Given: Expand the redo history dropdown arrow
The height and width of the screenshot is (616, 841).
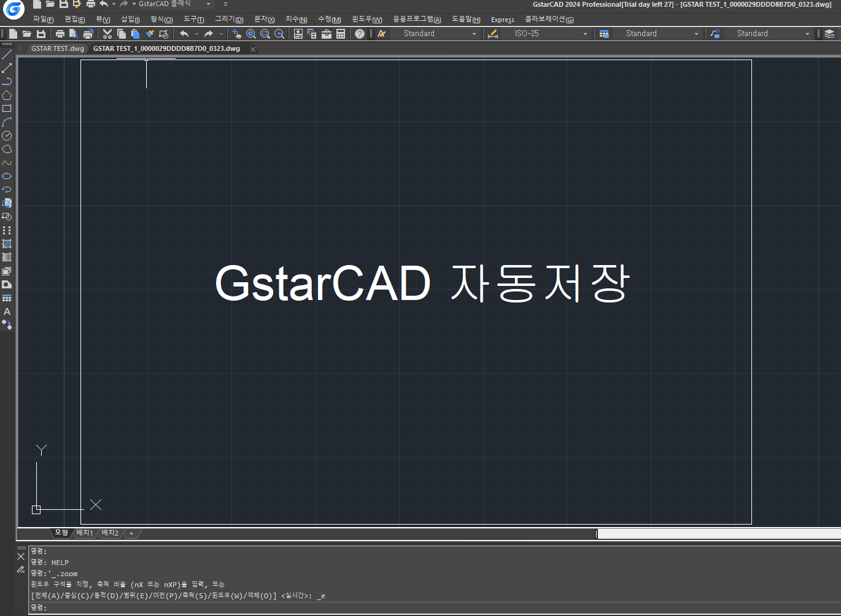Looking at the screenshot, I should tap(221, 34).
